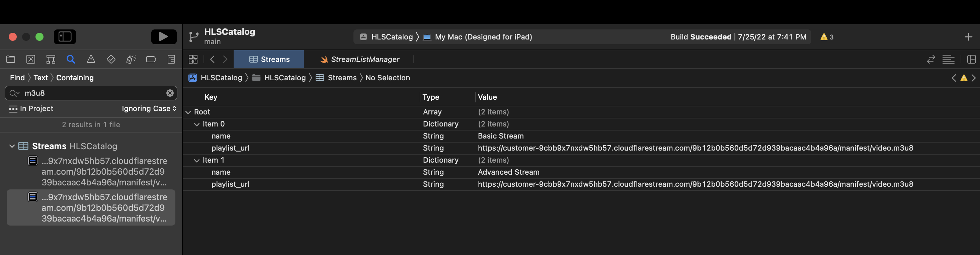Open the Breakpoint navigator
980x255 pixels.
point(151,59)
